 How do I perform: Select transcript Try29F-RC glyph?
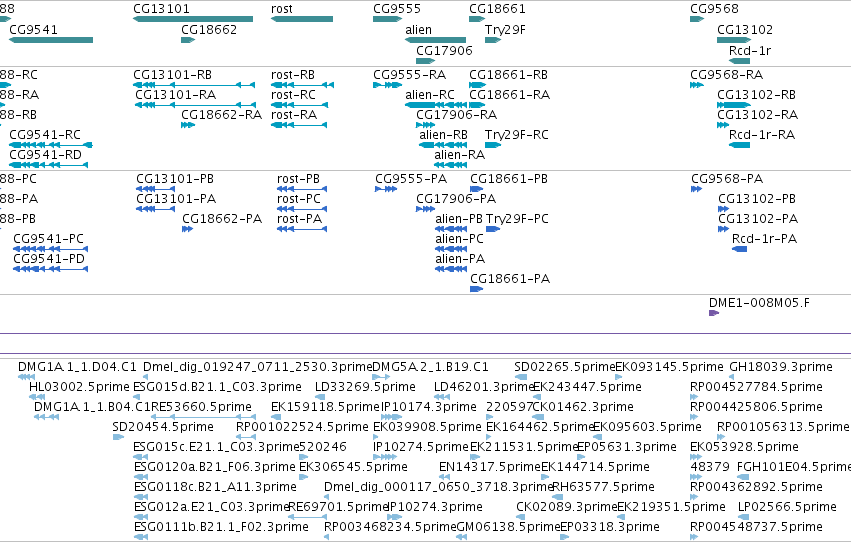[x=493, y=145]
